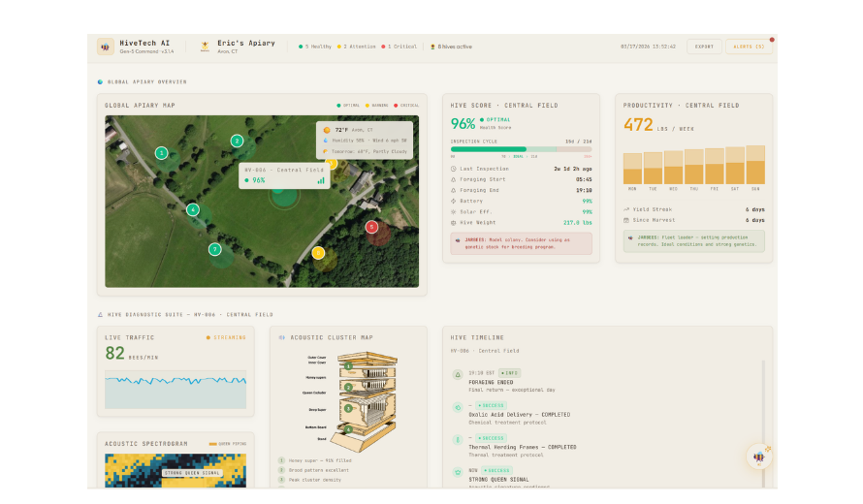Click the Solar Eff. sun icon
863x504 pixels.
tap(454, 212)
